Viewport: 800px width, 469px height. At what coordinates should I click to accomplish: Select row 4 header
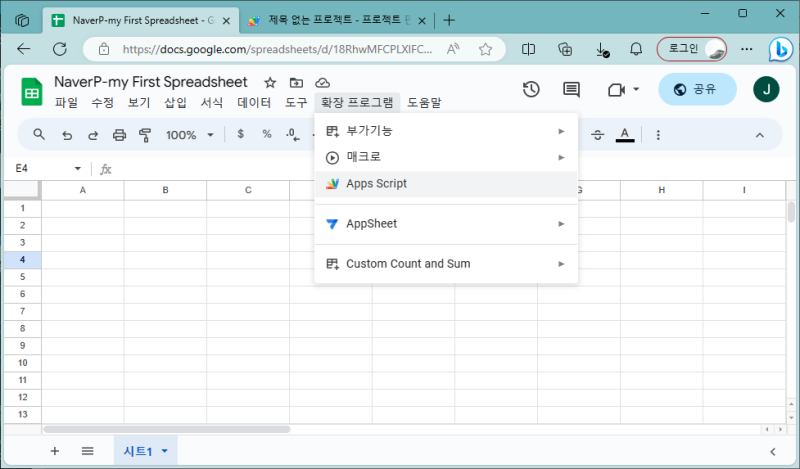(x=22, y=260)
